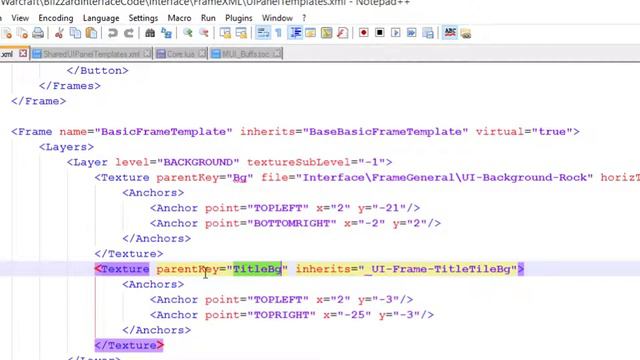The width and height of the screenshot is (640, 360).
Task: Close the active .xml tab
Action: 23,53
